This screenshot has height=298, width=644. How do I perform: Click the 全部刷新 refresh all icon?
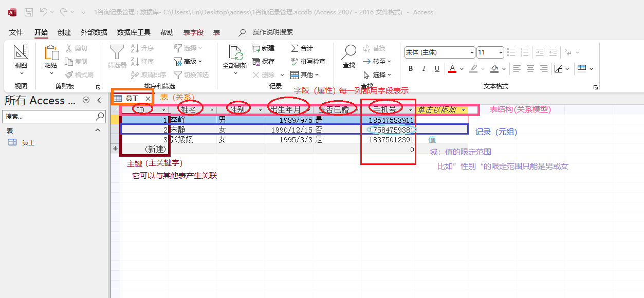(x=235, y=53)
